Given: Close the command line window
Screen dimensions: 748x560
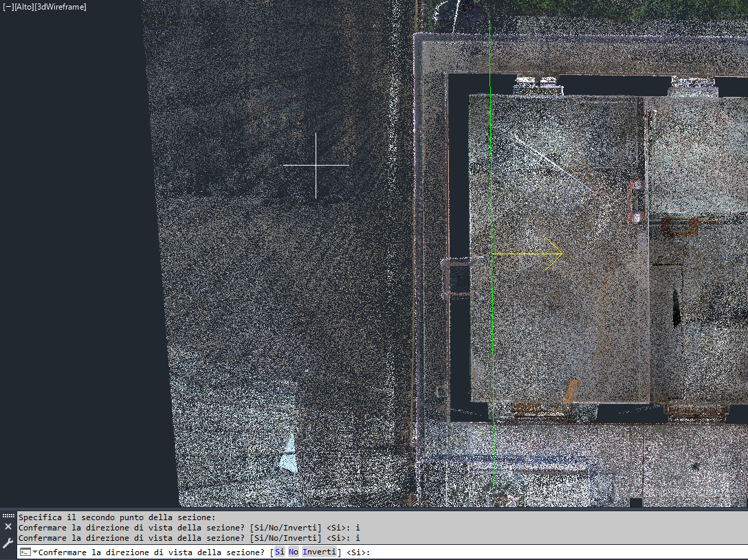Looking at the screenshot, I should point(8,526).
